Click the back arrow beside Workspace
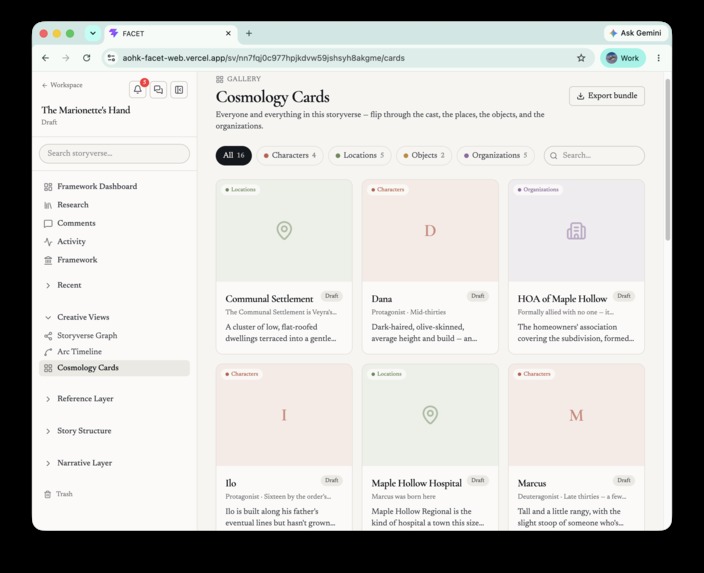 click(44, 85)
